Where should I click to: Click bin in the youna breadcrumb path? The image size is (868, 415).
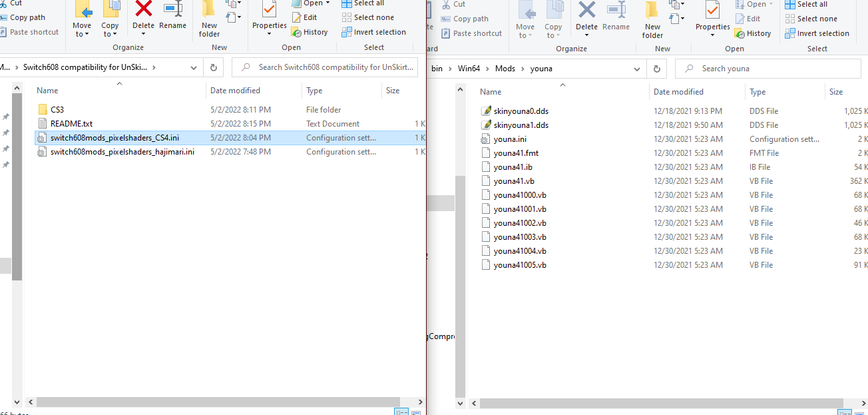pos(437,69)
